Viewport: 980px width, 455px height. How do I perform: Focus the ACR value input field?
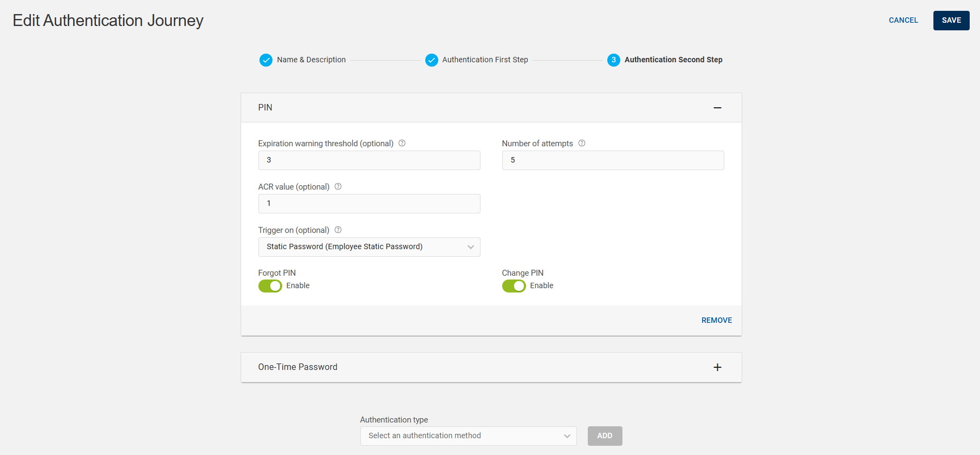tap(369, 204)
